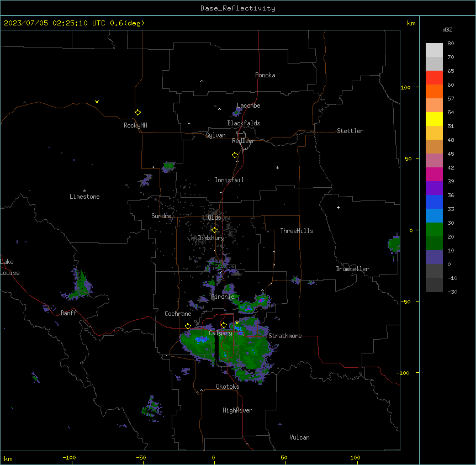Click the Stettler city label

pos(350,131)
